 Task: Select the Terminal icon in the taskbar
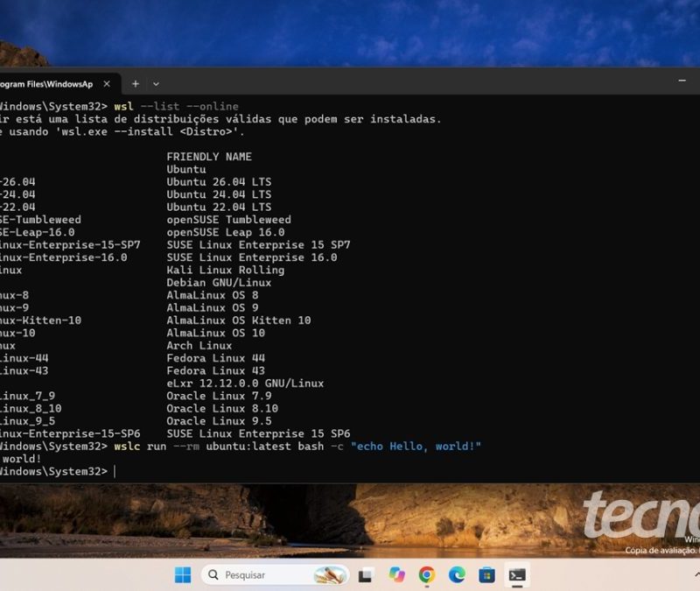click(x=517, y=575)
